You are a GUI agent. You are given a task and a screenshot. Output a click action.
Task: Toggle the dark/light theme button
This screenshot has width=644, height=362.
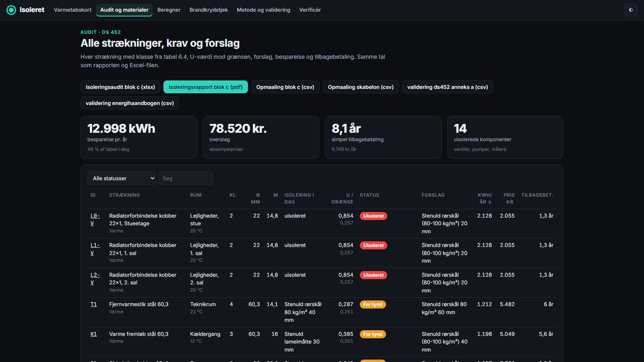tap(631, 10)
